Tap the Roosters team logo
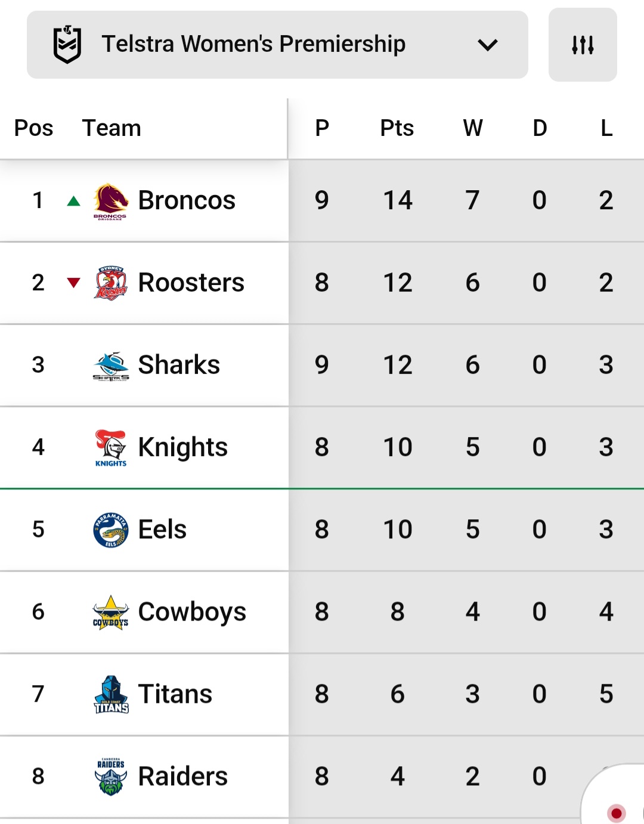Image resolution: width=644 pixels, height=824 pixels. (110, 283)
